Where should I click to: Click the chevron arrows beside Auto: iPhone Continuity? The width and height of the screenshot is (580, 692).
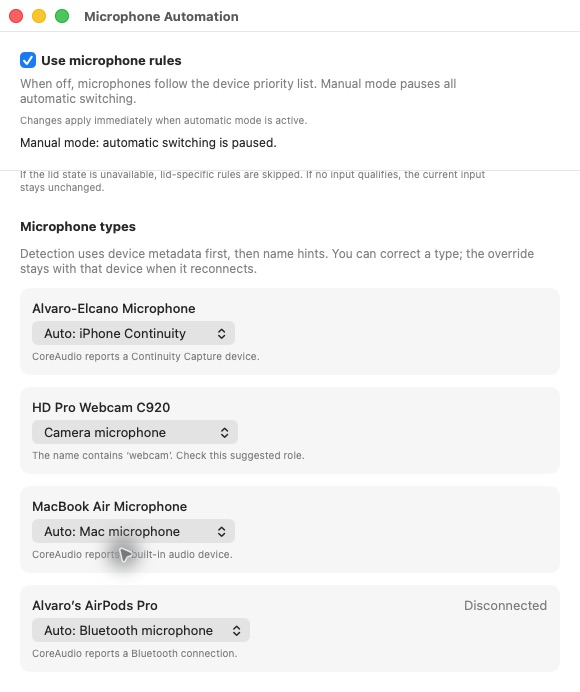click(222, 334)
